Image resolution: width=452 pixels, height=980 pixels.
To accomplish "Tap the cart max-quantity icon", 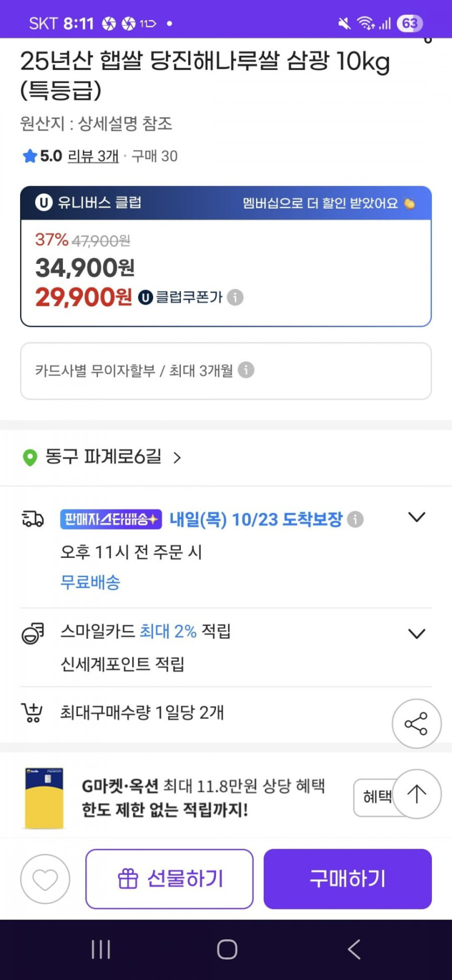I will [x=32, y=712].
